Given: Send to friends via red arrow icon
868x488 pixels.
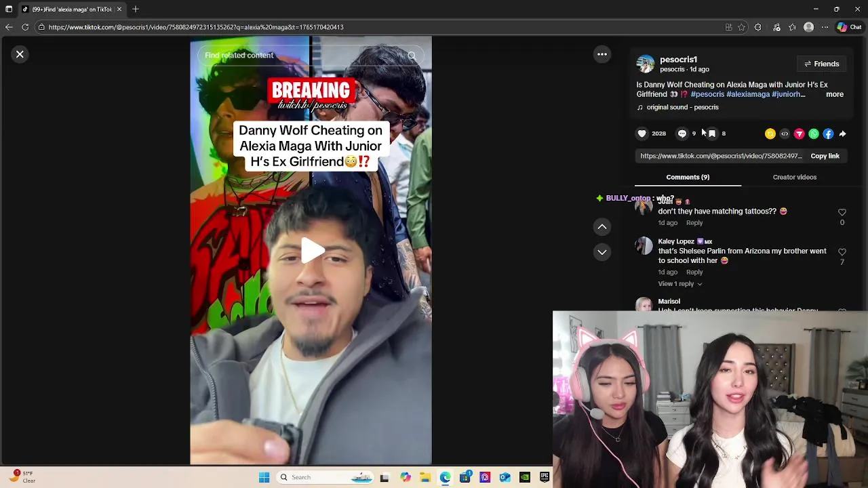Looking at the screenshot, I should pyautogui.click(x=799, y=134).
